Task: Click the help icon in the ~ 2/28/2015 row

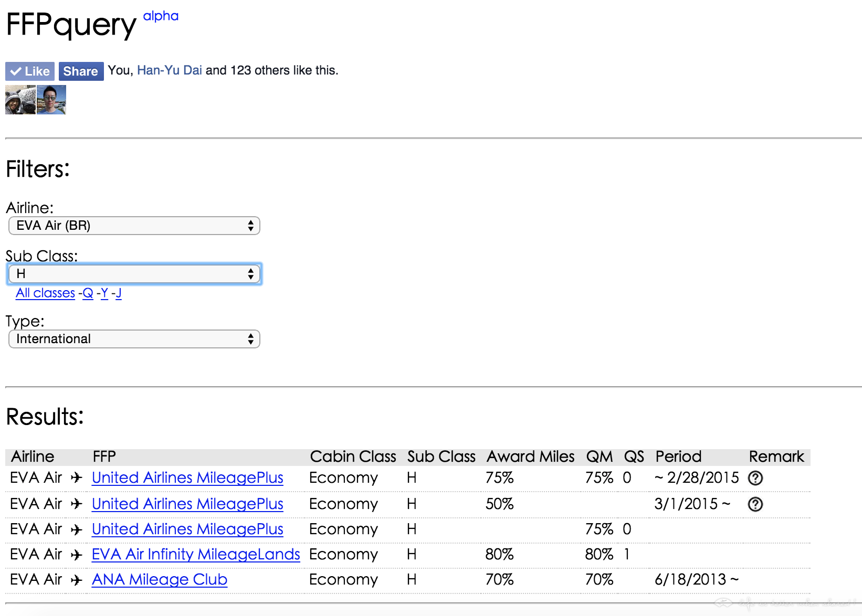Action: [x=755, y=478]
